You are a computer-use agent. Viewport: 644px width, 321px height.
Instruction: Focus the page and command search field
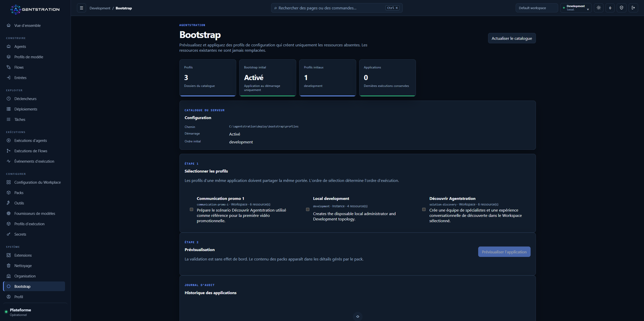(337, 8)
